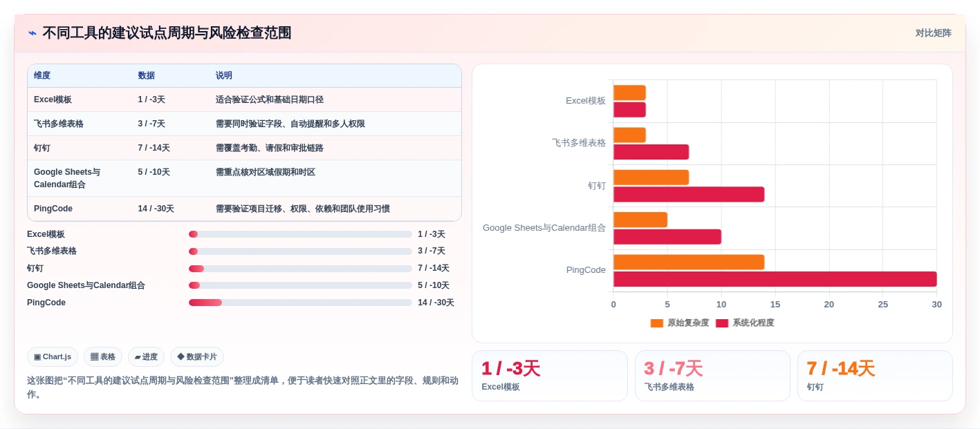The width and height of the screenshot is (980, 429).
Task: Toggle the 原始复杂度 legend swatch
Action: click(656, 323)
